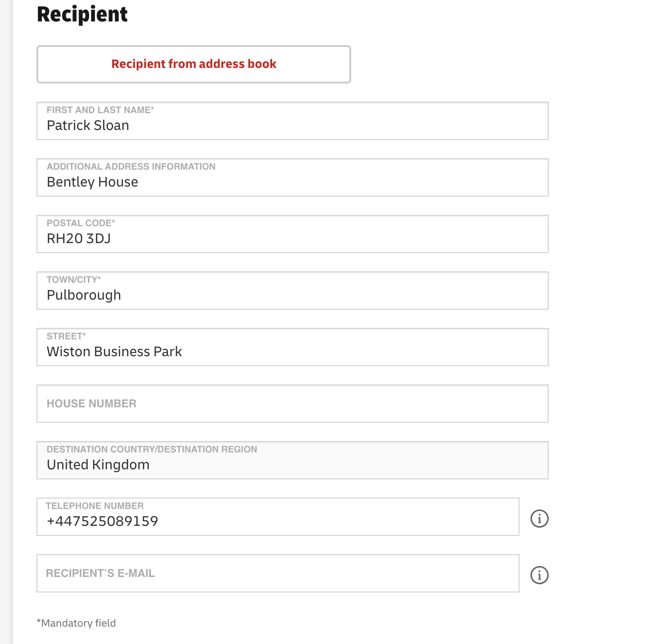Click into the Postal Code field
Image resolution: width=655 pixels, height=644 pixels.
click(x=292, y=234)
